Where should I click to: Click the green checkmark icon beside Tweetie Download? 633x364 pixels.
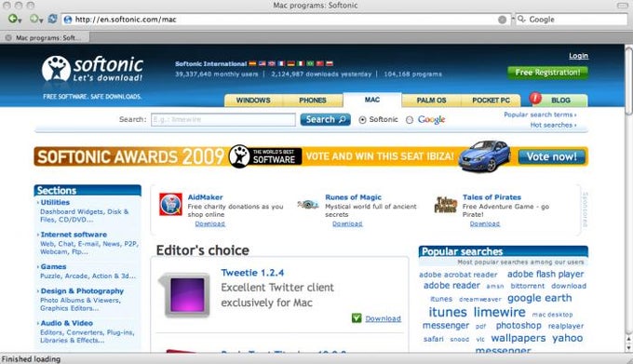pos(357,318)
